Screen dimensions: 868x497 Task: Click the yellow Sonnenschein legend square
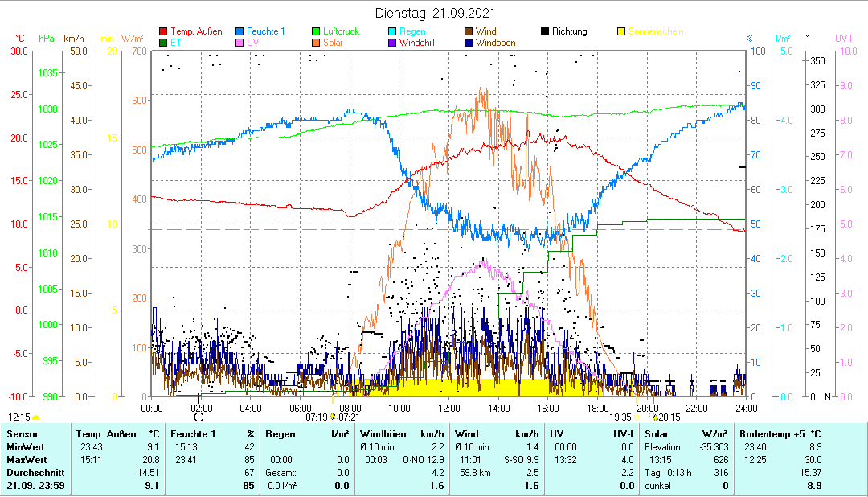[x=621, y=32]
